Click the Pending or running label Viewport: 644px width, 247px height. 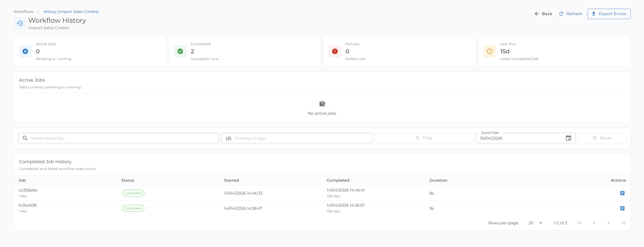tap(54, 59)
